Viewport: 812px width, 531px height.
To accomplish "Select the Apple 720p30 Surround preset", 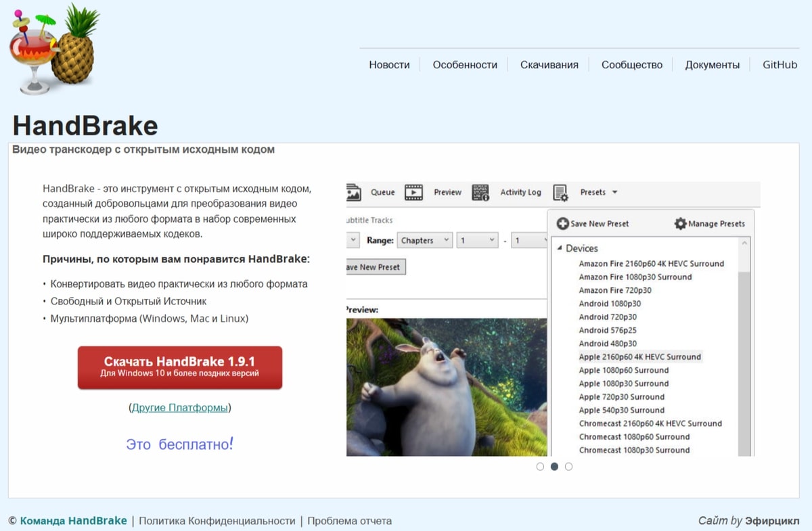I will 622,397.
